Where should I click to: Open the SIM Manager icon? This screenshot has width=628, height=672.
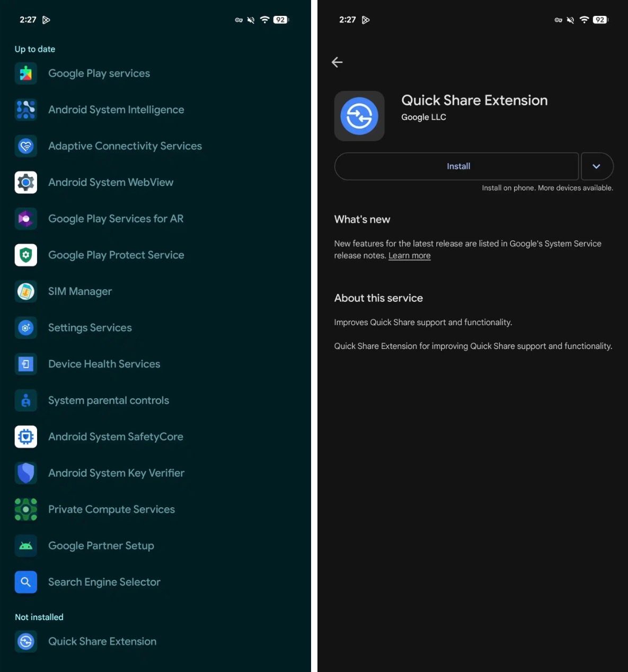25,291
